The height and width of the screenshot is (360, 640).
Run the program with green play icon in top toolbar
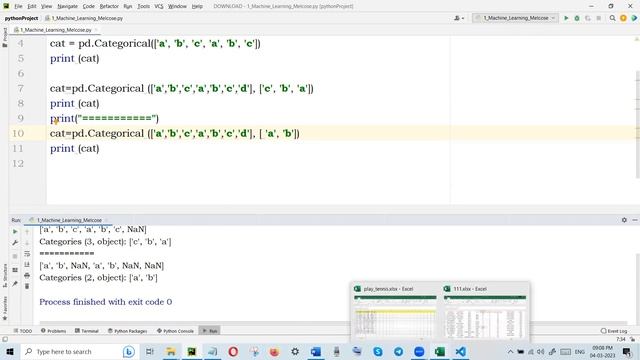(x=566, y=18)
